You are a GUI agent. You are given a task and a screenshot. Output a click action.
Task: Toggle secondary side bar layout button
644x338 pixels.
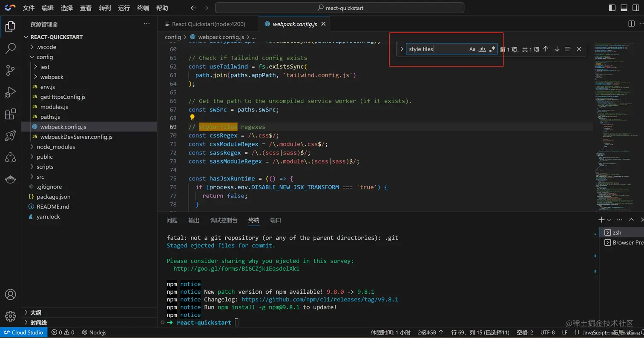(x=635, y=8)
